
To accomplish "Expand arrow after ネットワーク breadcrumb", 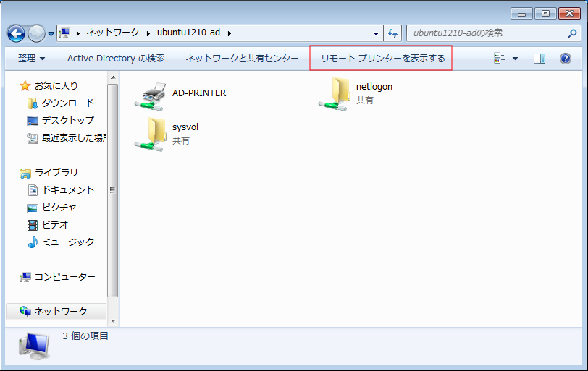I will tap(148, 33).
